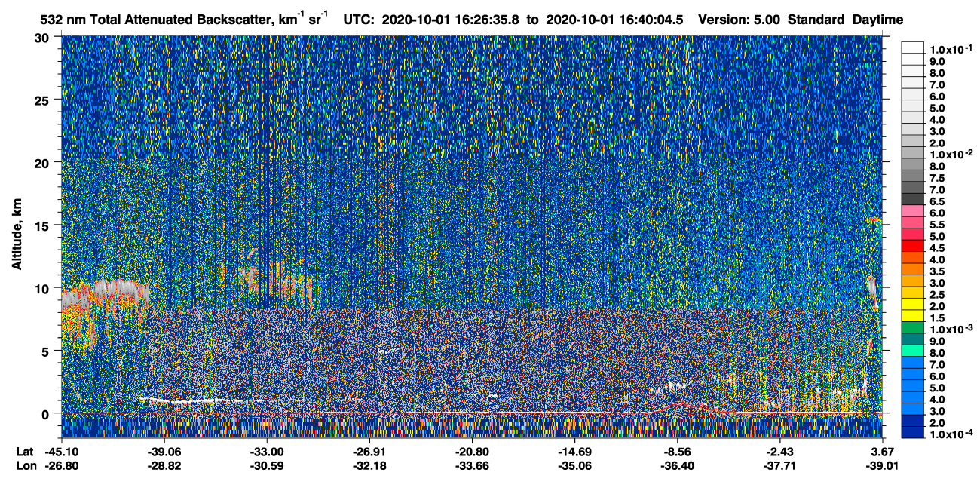Pick the dark teal swatch below 1.0x10-3

pos(912,339)
